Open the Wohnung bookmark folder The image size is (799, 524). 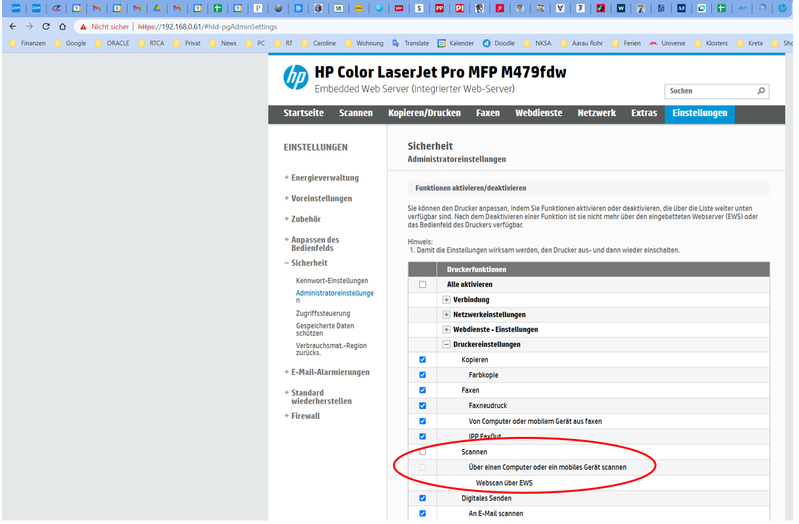pos(364,43)
